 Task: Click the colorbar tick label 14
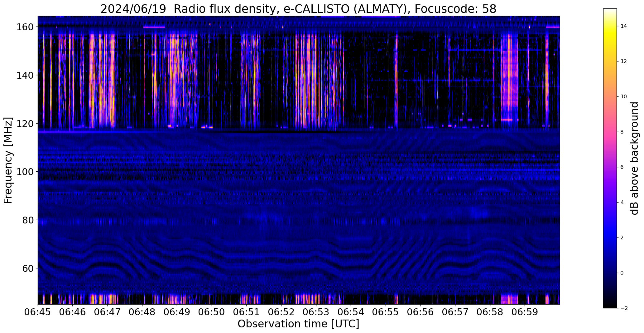[623, 26]
